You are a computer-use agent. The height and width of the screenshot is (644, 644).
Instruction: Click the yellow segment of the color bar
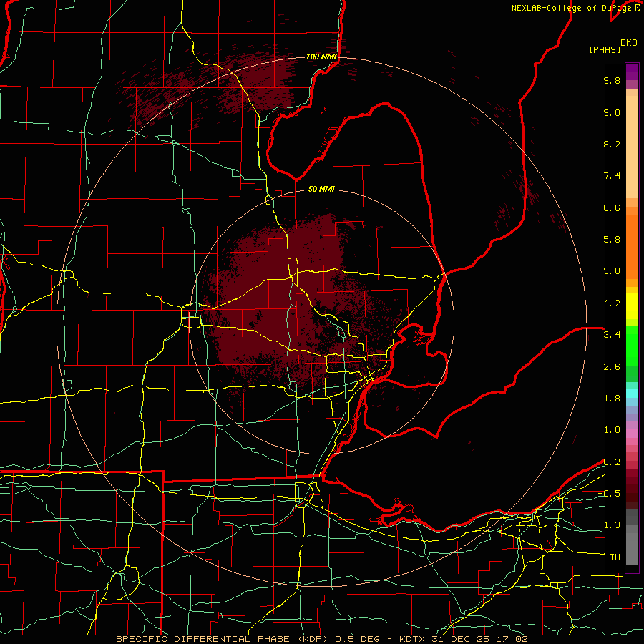tap(632, 306)
